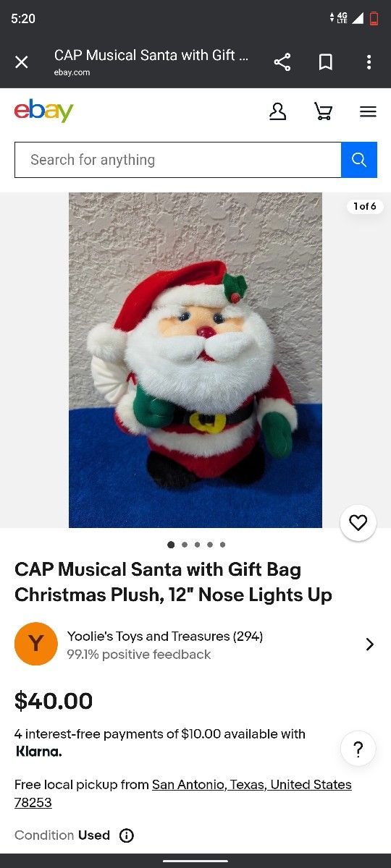This screenshot has height=868, width=391.
Task: Open Yoolie's Toys and Treasures seller page
Action: (165, 637)
